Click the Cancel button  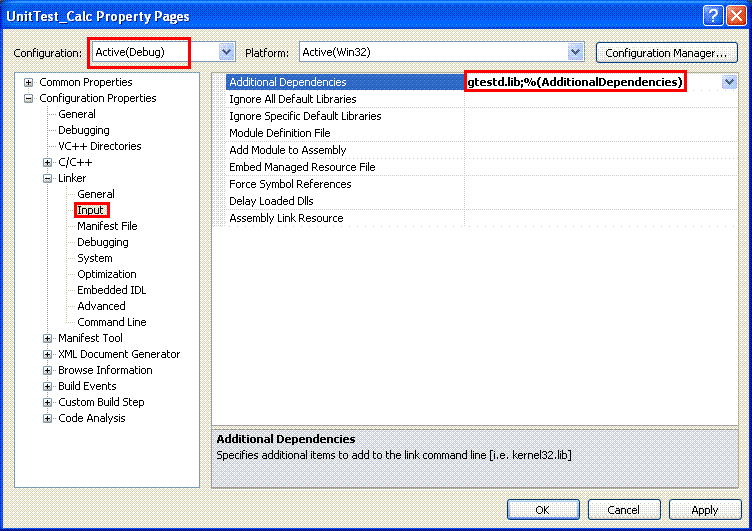[623, 510]
